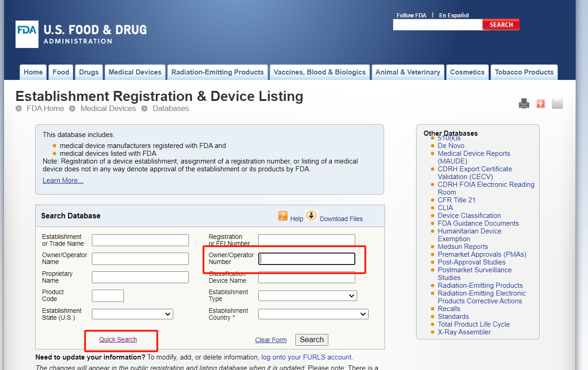Click the FDA logo
Viewport: 588px width, 370px height.
click(x=81, y=34)
